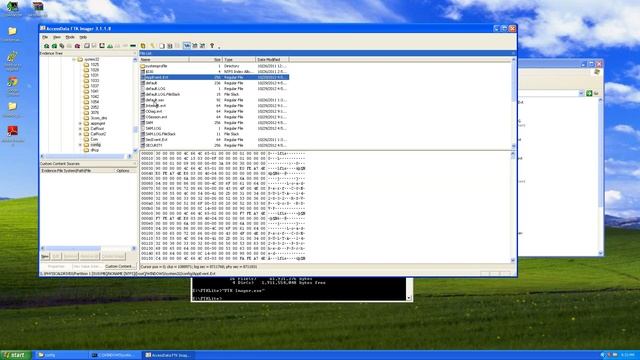Select the dhcp folder in tree

pos(94,150)
